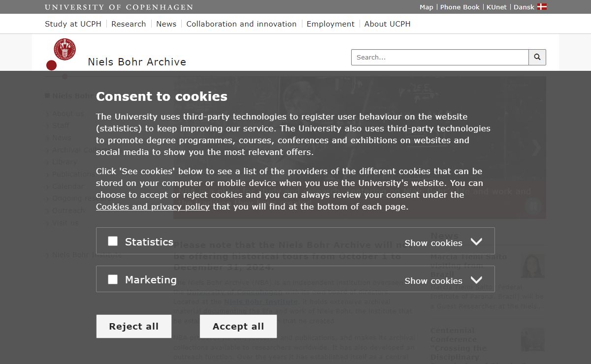This screenshot has height=364, width=591.
Task: Click the Accept all button
Action: tap(238, 327)
